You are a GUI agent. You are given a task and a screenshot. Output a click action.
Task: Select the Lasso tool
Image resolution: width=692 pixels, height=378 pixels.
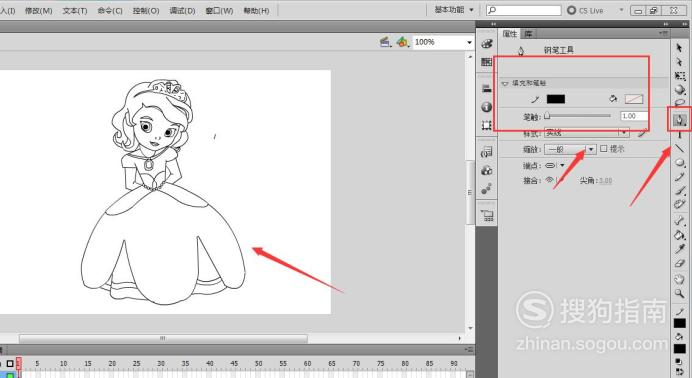(x=680, y=103)
